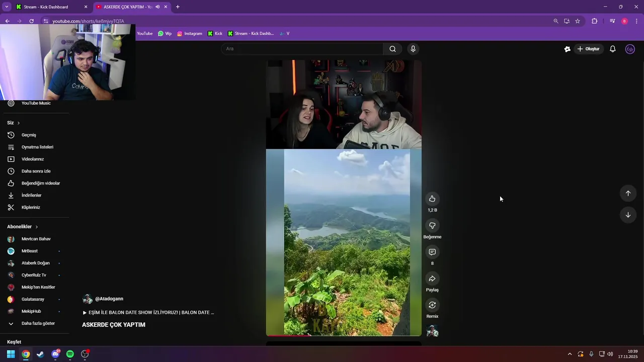Close the Kick Dashboard tab
The height and width of the screenshot is (362, 644).
click(x=86, y=7)
